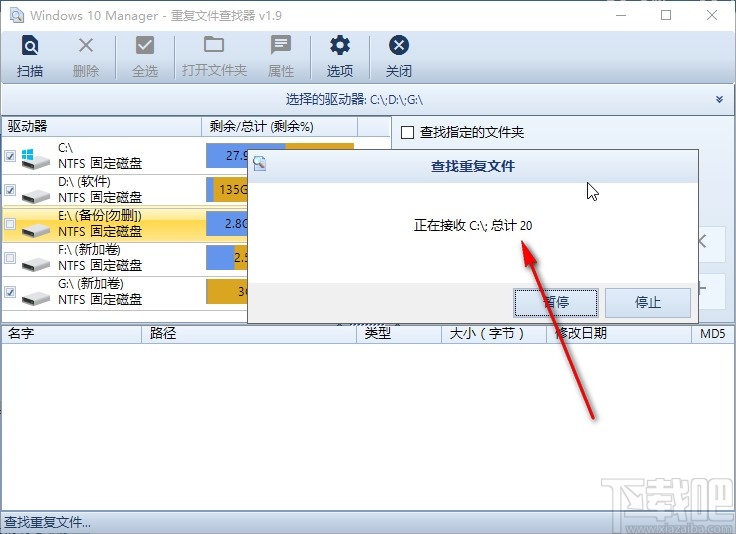Toggle the G:\ (新加卷) drive checkbox
This screenshot has width=736, height=534.
(x=10, y=293)
